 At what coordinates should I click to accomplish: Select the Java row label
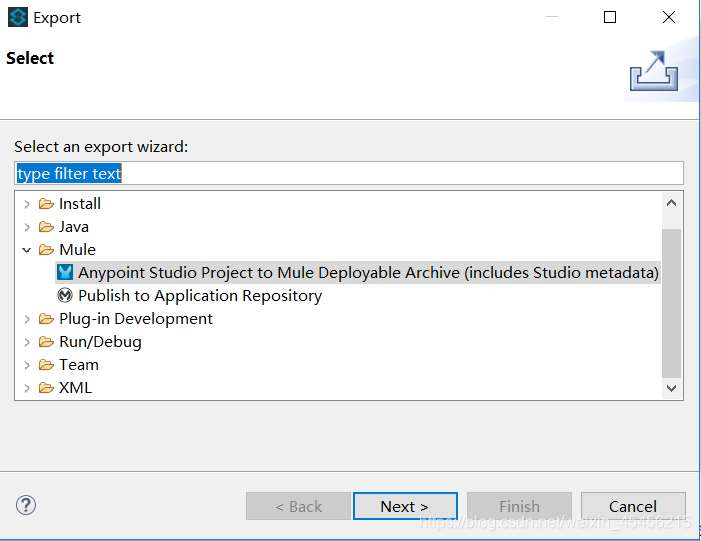[x=74, y=227]
